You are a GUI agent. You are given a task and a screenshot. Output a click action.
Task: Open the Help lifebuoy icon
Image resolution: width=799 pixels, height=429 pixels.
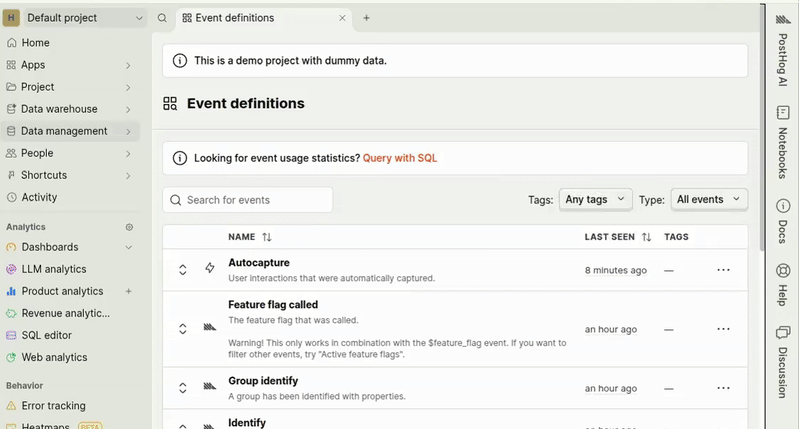pyautogui.click(x=783, y=270)
